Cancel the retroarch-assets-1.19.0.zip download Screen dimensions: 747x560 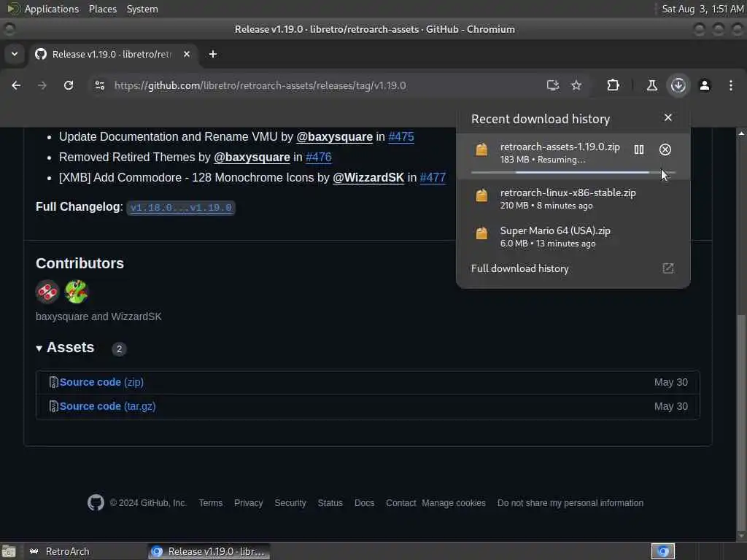[665, 149]
